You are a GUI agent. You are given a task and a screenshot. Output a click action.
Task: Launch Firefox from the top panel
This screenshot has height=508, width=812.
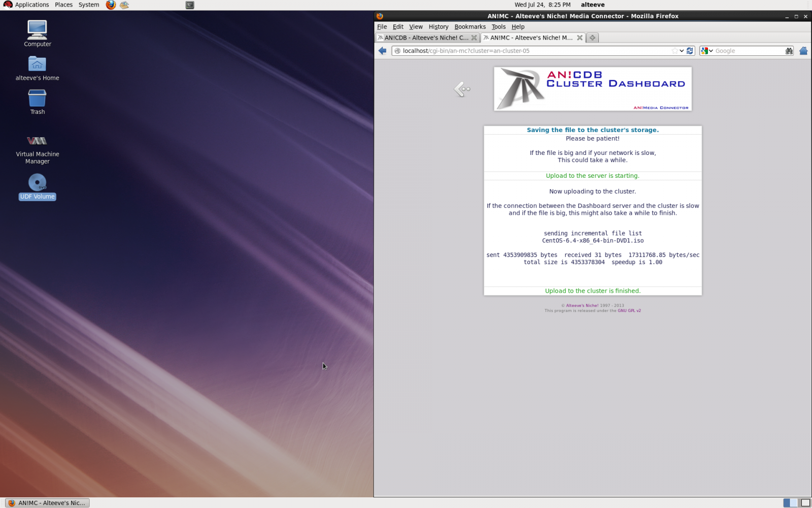pos(111,5)
